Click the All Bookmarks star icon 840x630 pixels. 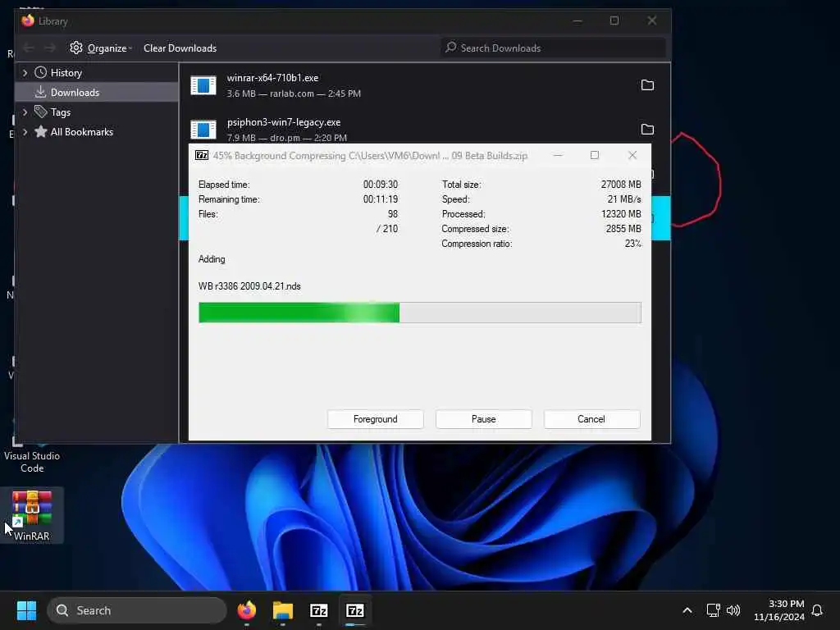(41, 131)
